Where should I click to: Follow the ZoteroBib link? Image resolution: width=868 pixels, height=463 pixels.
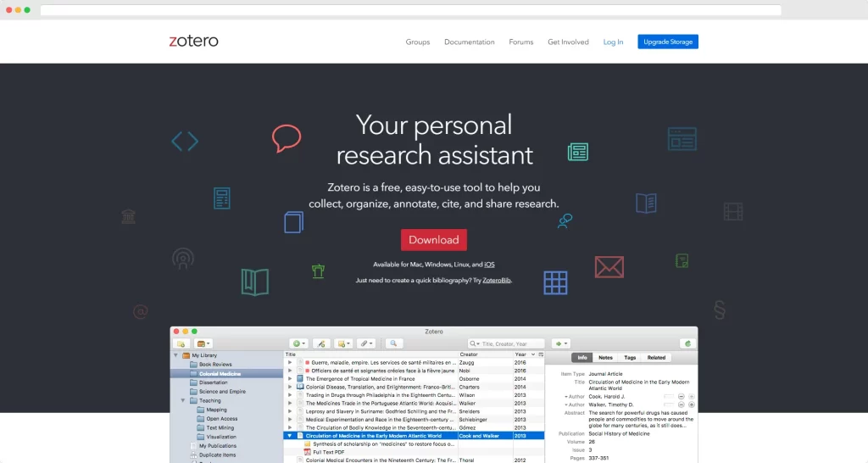pyautogui.click(x=497, y=280)
